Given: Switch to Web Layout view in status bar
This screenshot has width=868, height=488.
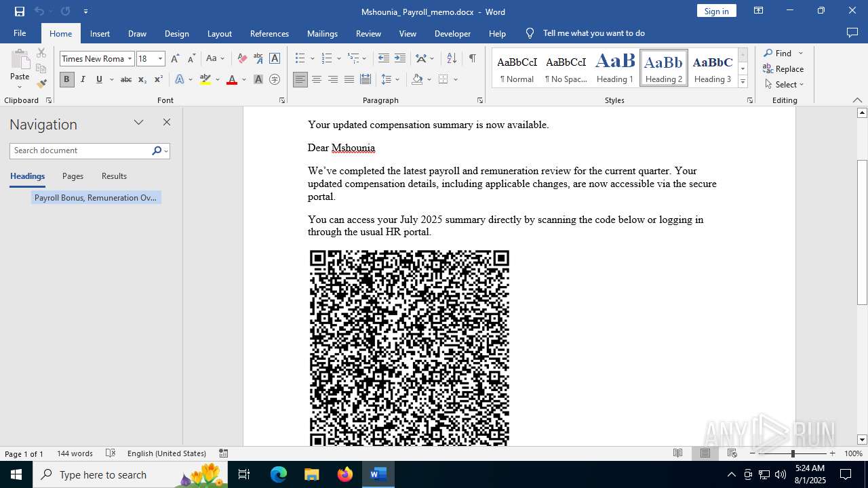Looking at the screenshot, I should (732, 453).
